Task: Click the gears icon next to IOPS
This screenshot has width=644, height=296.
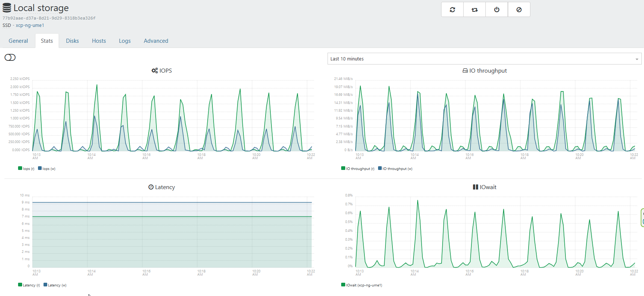Action: [x=155, y=70]
